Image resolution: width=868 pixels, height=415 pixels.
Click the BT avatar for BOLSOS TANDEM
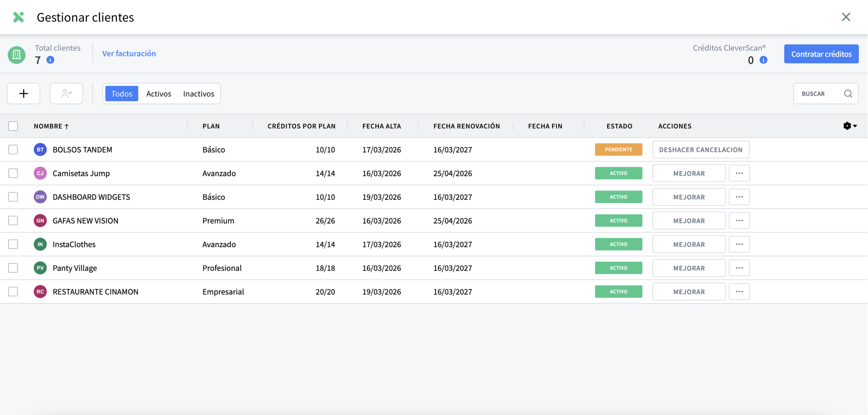(x=40, y=150)
